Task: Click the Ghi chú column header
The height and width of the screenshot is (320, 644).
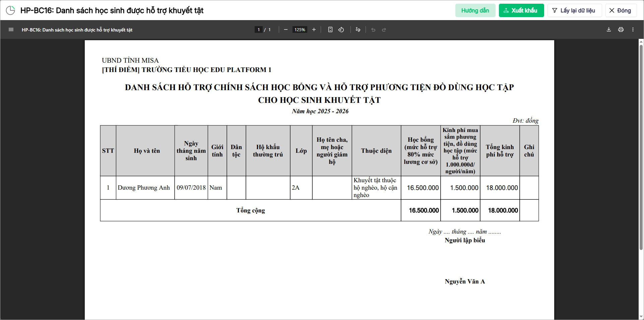Action: pos(529,151)
